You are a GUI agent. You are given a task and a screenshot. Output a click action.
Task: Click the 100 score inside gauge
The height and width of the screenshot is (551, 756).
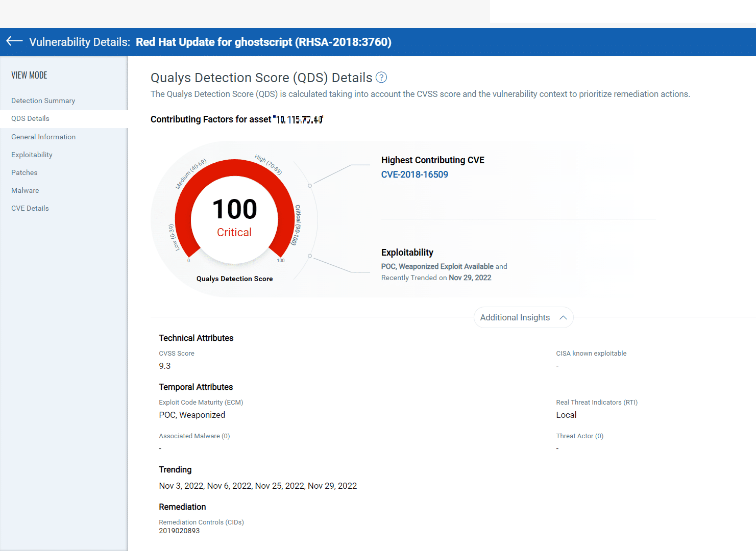tap(234, 210)
